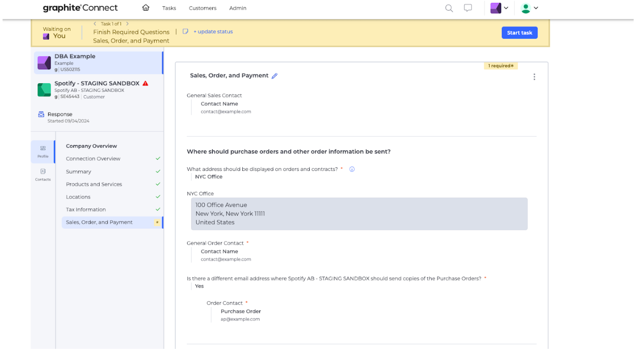
Task: Open the Contacts sidebar panel
Action: coord(43,175)
